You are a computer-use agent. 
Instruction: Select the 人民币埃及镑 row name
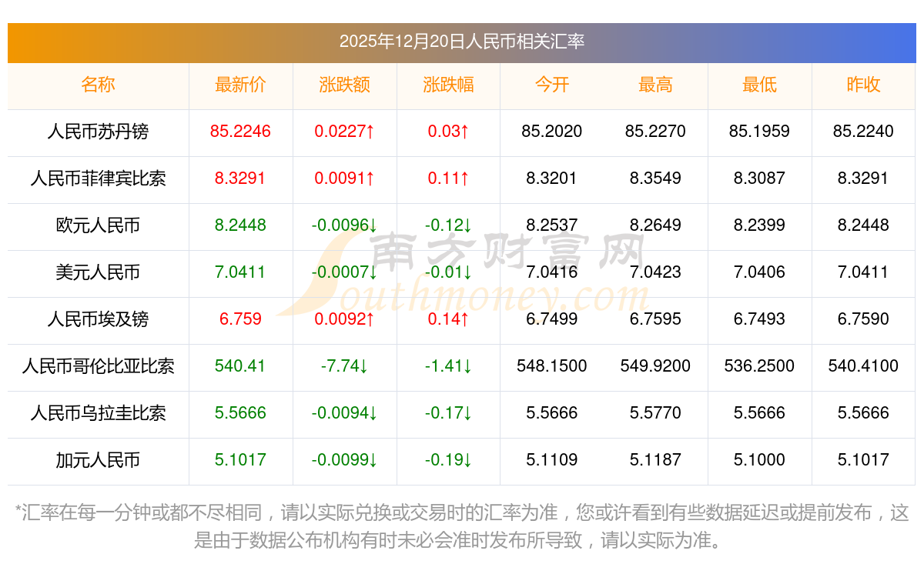click(98, 319)
